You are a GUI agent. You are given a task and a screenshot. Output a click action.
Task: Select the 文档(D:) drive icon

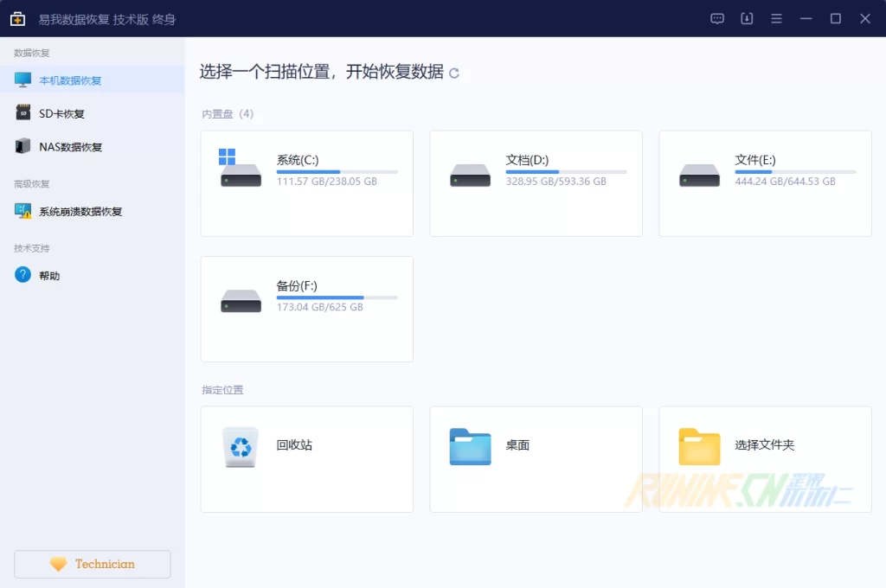470,175
